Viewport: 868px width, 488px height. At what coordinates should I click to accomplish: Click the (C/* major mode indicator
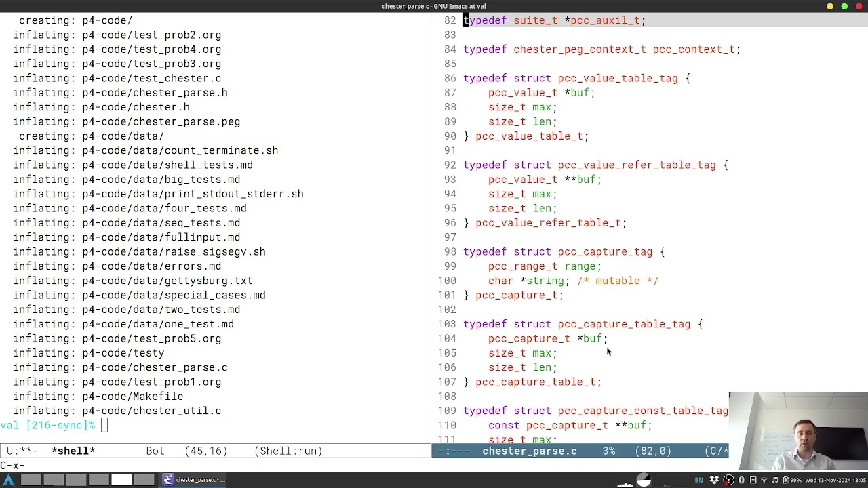(x=717, y=451)
